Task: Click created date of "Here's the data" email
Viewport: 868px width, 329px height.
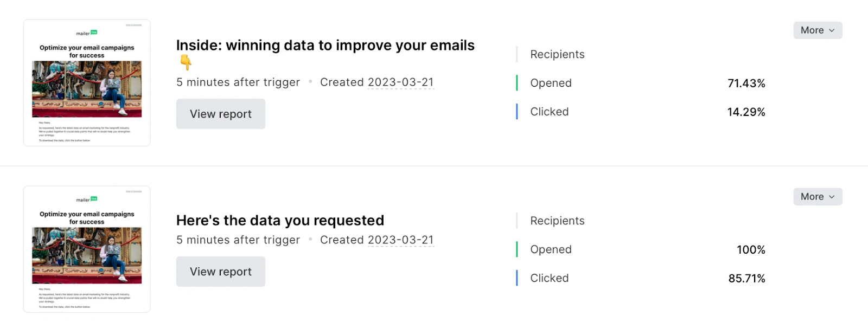Action: click(400, 240)
